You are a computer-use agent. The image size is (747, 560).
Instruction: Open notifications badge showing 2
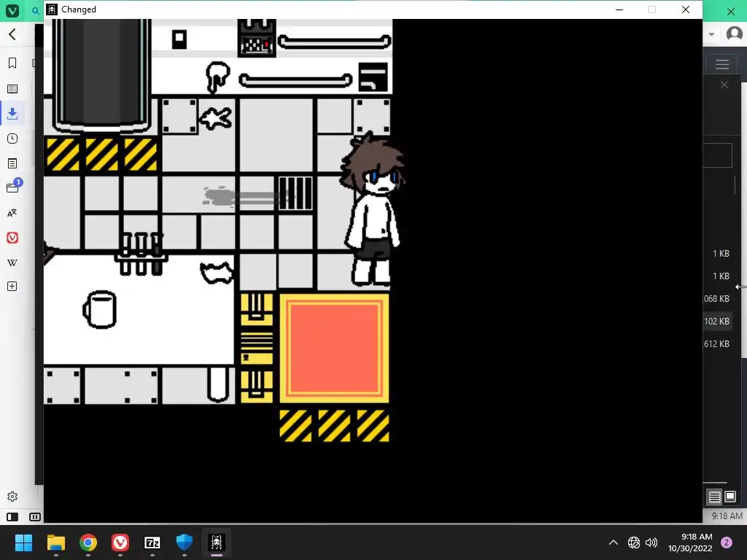727,542
